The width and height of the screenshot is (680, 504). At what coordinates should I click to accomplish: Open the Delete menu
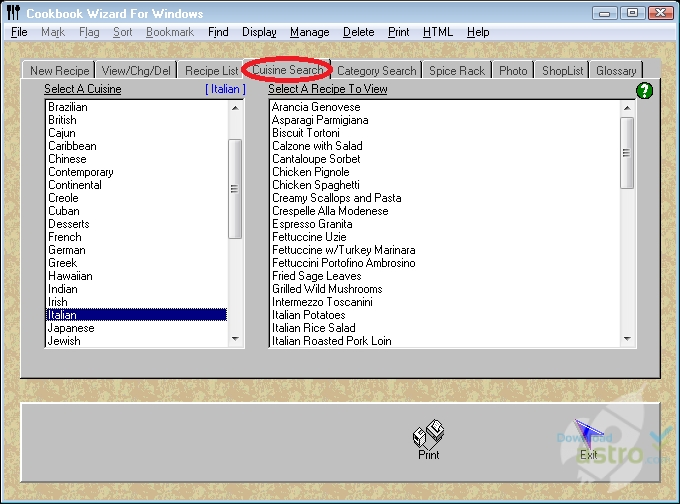pos(359,32)
